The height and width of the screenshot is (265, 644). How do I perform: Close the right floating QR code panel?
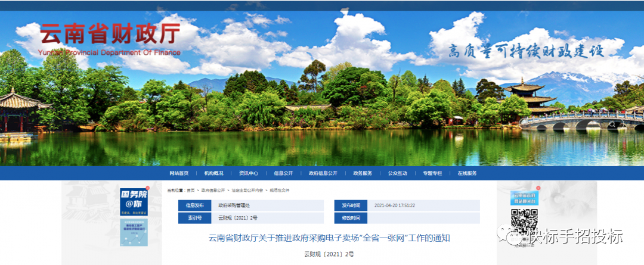coord(538,188)
